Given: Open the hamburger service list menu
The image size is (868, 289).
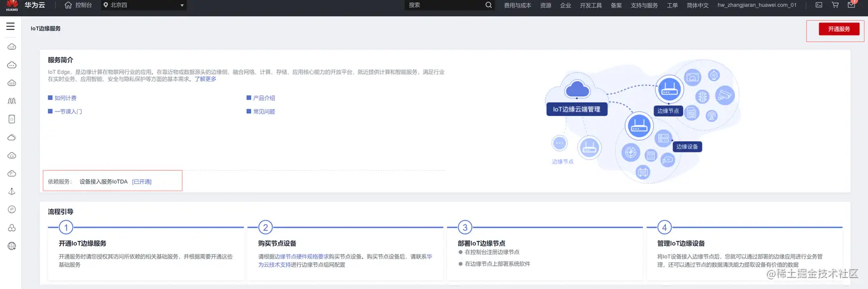Looking at the screenshot, I should [10, 26].
